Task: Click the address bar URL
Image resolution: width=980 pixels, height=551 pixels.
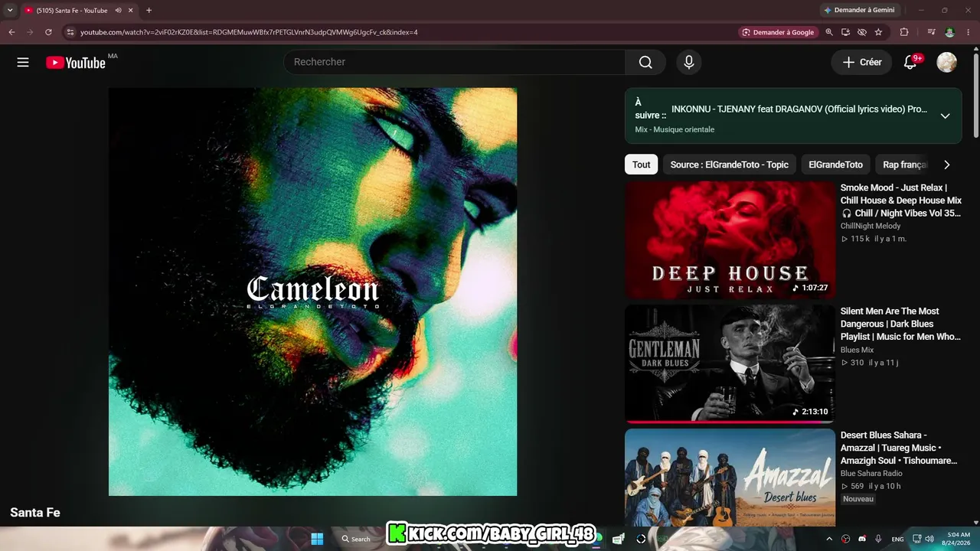Action: coord(249,32)
